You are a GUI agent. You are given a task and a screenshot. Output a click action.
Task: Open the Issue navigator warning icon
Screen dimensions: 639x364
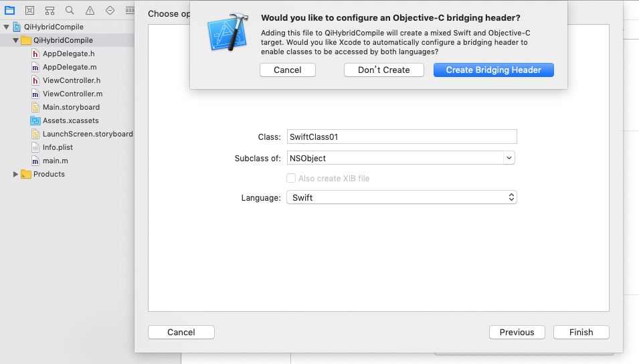click(x=90, y=10)
